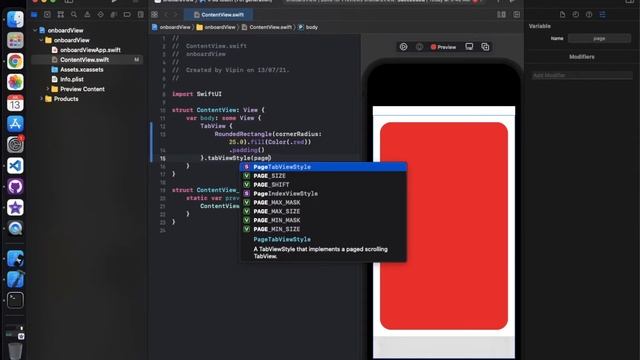Open Launchpad from the Dock
The width and height of the screenshot is (640, 360).
(15, 40)
